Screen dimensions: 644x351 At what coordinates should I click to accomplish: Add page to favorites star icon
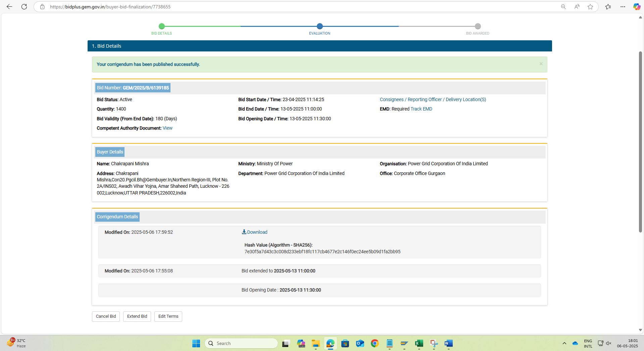590,7
